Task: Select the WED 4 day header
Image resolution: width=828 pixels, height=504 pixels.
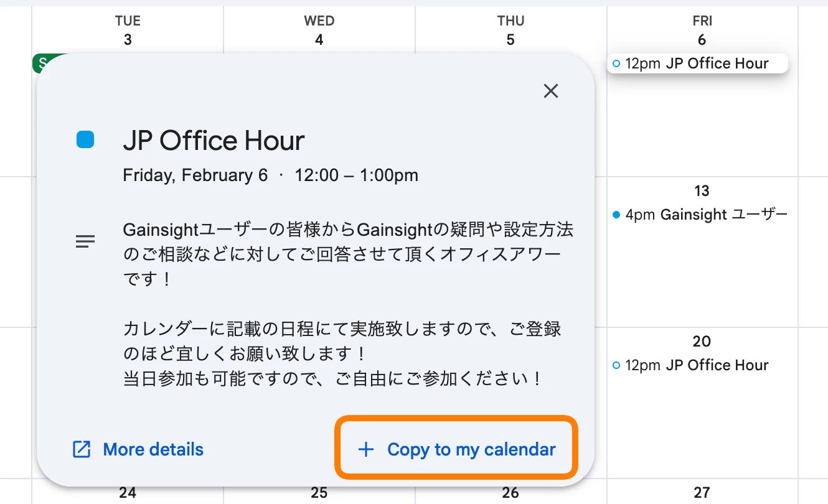Action: tap(319, 30)
